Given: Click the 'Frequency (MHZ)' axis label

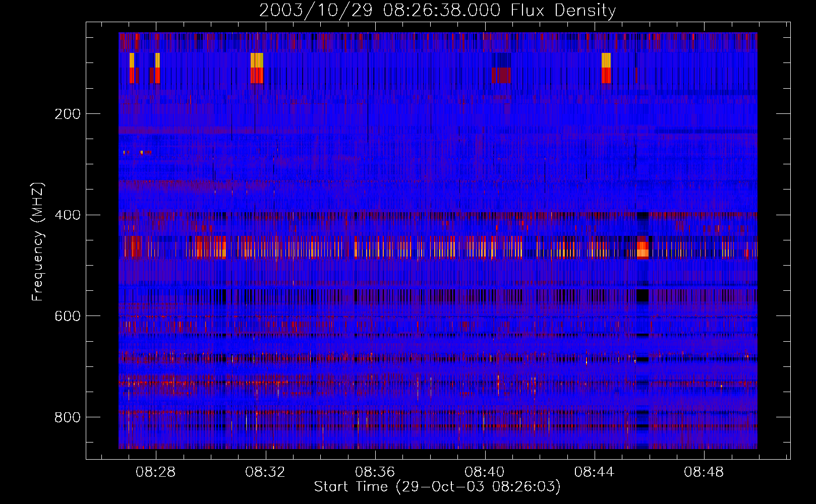Looking at the screenshot, I should click(37, 241).
